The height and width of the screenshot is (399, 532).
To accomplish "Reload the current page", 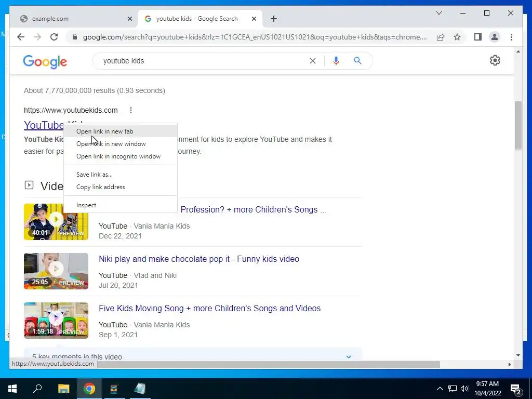I will [x=54, y=37].
